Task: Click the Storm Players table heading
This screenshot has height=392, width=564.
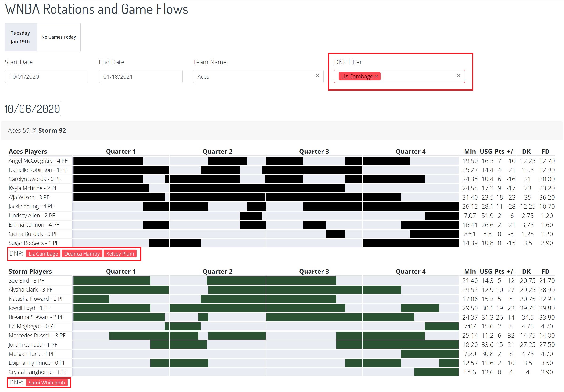Action: pyautogui.click(x=30, y=271)
